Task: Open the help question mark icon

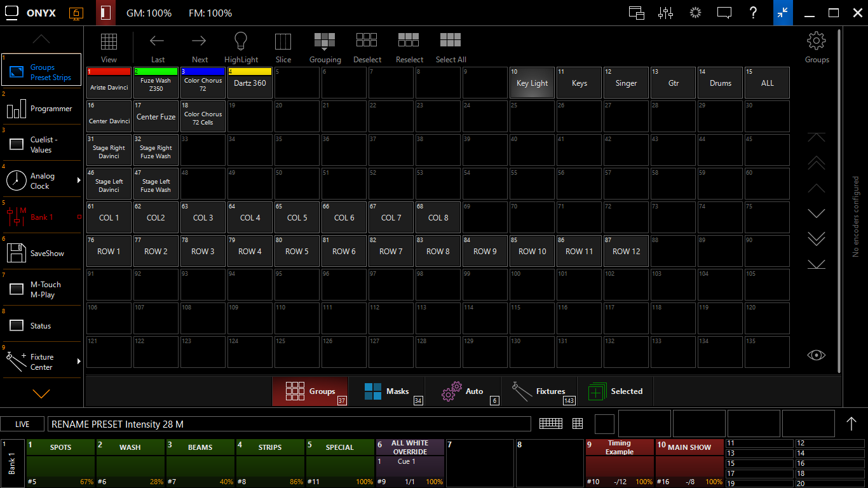Action: (x=753, y=13)
